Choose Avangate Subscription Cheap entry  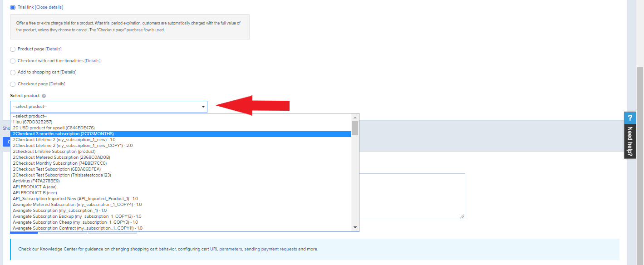[x=181, y=222]
